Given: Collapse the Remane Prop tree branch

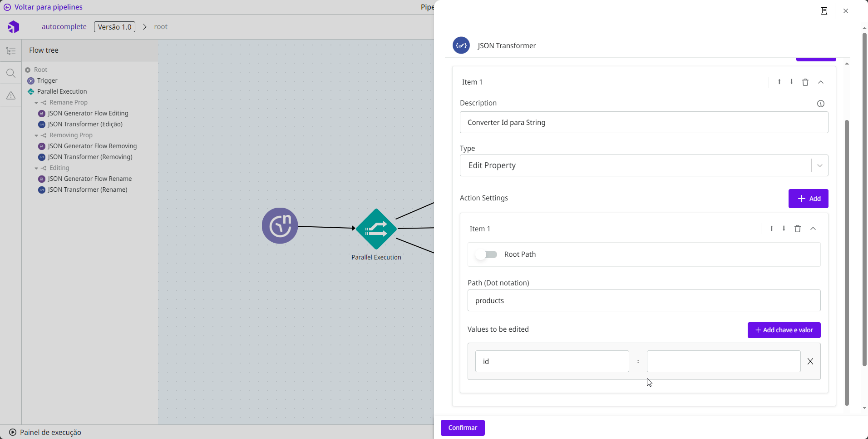Looking at the screenshot, I should (x=36, y=103).
